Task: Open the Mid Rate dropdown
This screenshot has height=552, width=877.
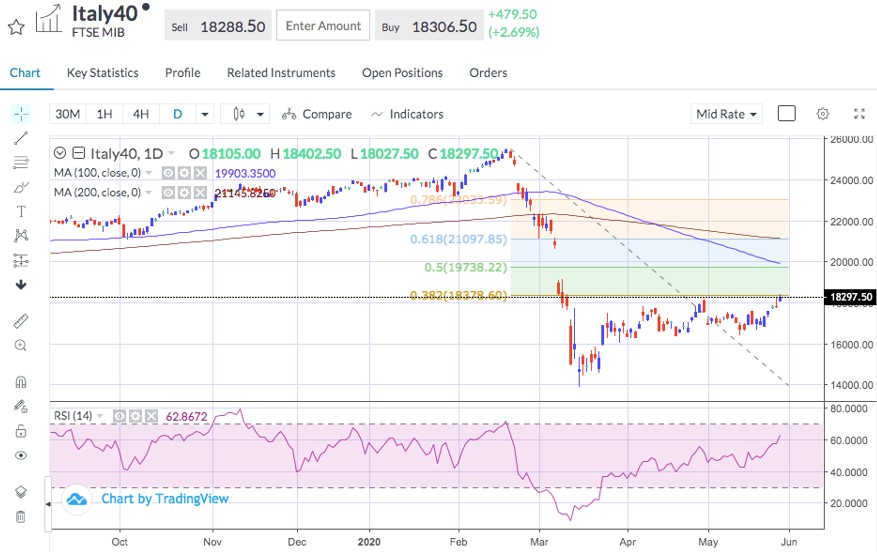Action: (727, 114)
